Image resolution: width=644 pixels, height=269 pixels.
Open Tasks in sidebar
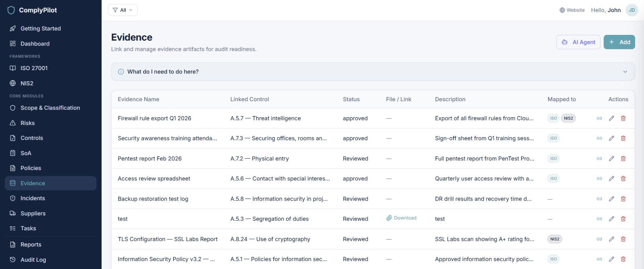point(50,228)
